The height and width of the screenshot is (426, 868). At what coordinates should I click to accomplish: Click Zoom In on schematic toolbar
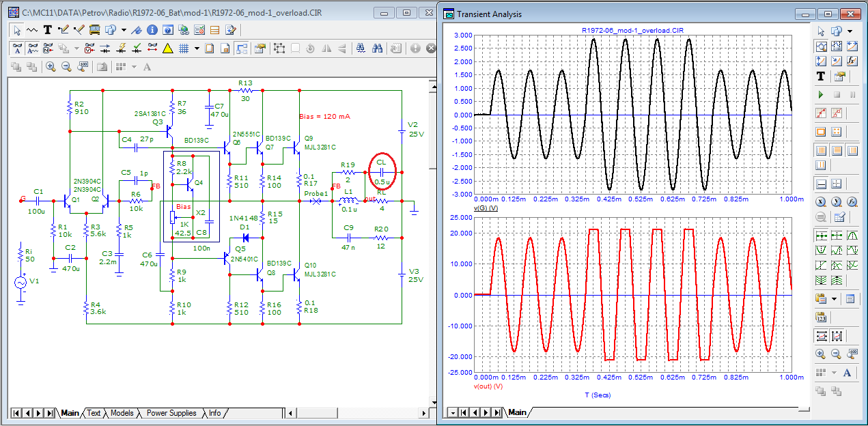tap(50, 67)
